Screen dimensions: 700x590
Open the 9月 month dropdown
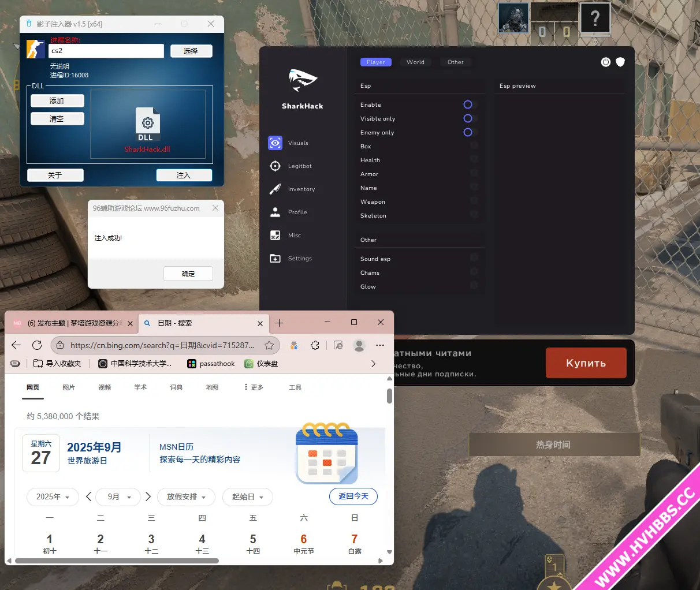coord(120,497)
